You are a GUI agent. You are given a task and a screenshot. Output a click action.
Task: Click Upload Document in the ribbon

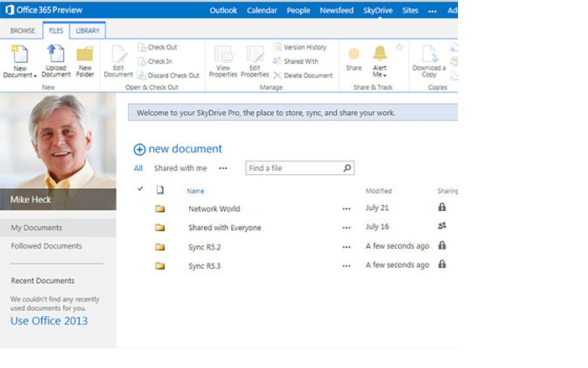[56, 61]
